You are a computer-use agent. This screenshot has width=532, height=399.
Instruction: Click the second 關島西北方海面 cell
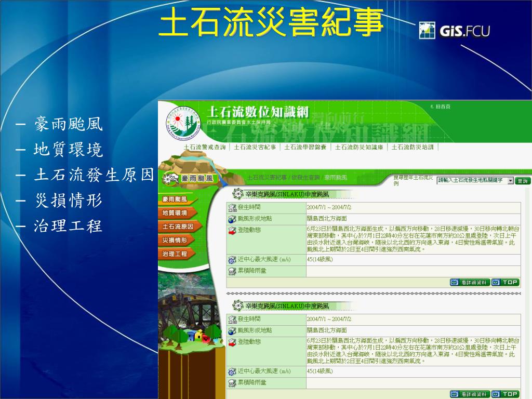(x=327, y=330)
